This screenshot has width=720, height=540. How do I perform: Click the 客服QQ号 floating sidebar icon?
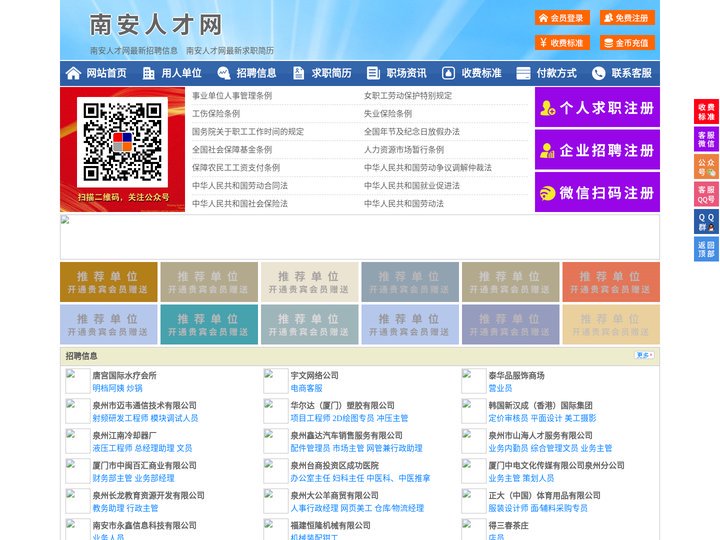706,194
